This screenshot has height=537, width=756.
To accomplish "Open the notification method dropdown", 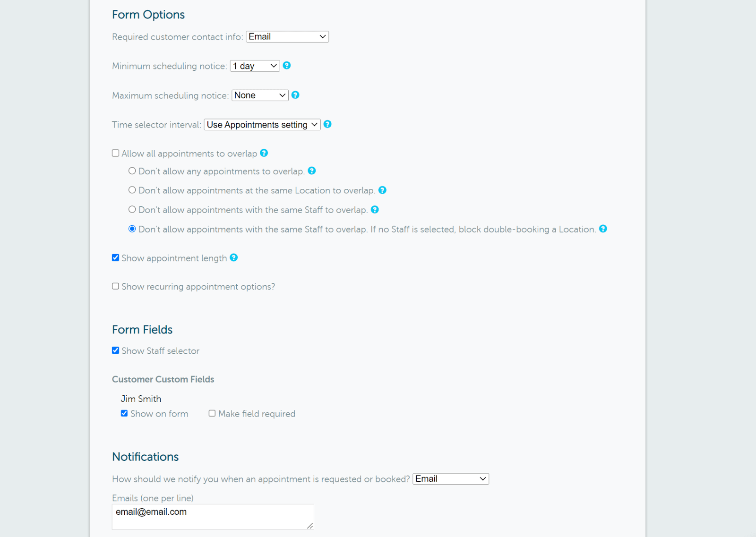I will click(450, 478).
